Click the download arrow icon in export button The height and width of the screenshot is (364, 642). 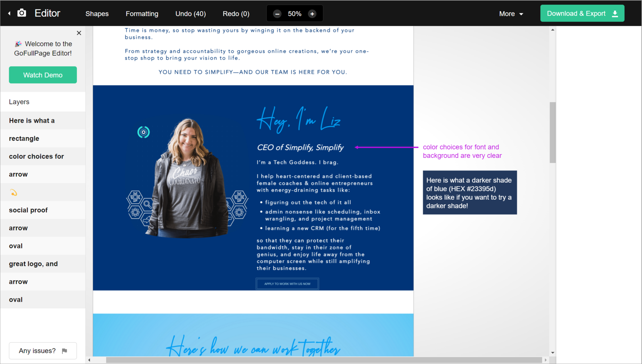click(x=615, y=14)
